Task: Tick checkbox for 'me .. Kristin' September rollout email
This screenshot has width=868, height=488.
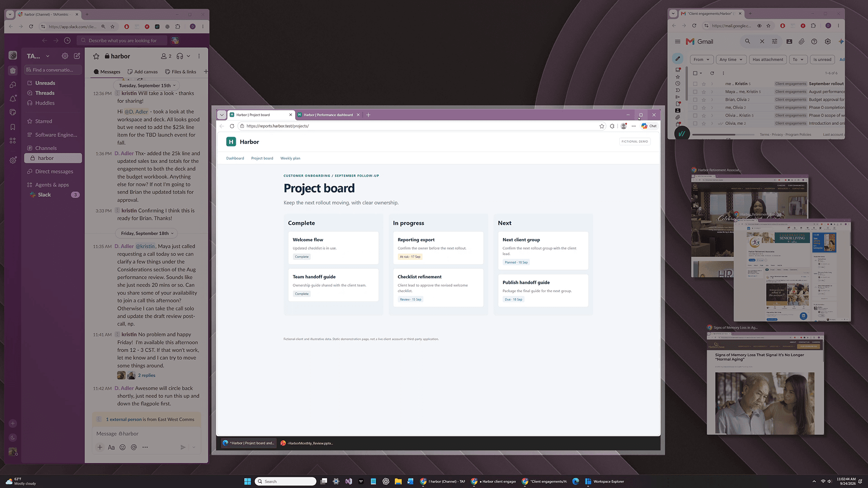Action: (695, 84)
